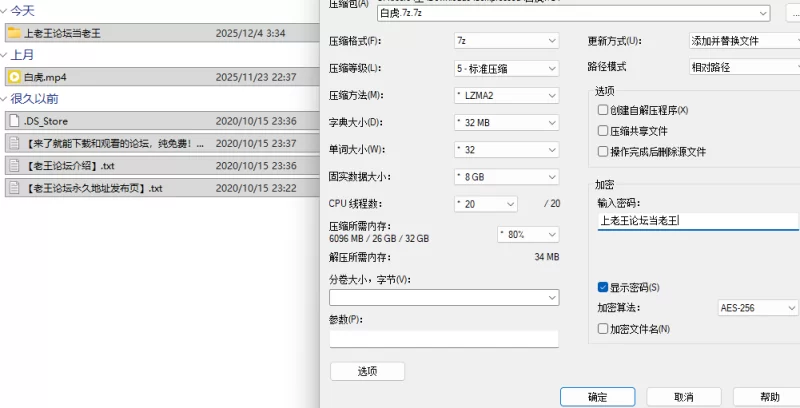Click the 帮助 button
Screen dimensions: 800x408
768,397
